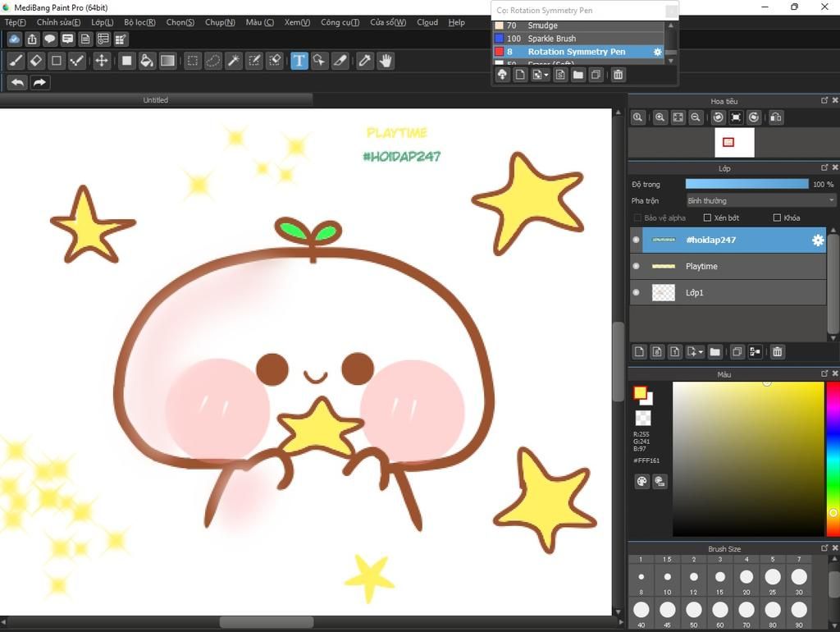Rotate canvas left in Navigator
This screenshot has height=632, width=840.
719,117
